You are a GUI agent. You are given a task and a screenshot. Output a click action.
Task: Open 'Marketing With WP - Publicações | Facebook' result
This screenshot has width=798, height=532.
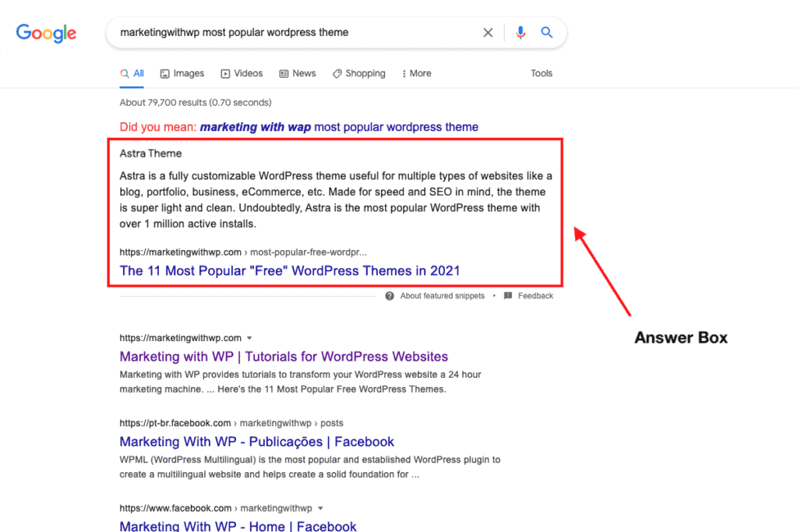256,442
